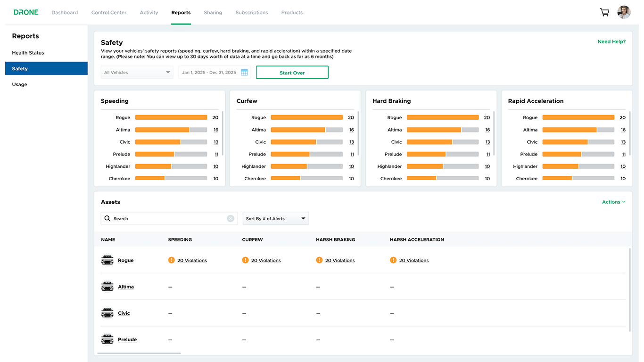The width and height of the screenshot is (644, 362).
Task: Click the warning icon under Harsh Braking
Action: tap(319, 260)
